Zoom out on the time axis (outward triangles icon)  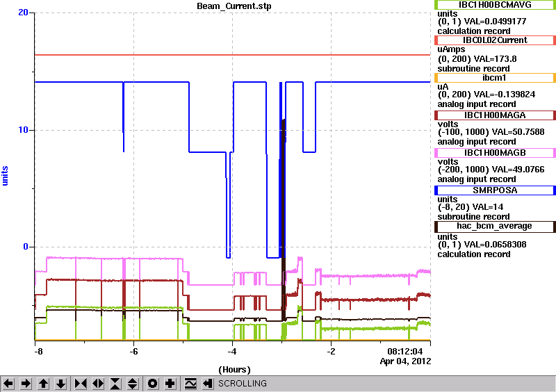[98, 384]
